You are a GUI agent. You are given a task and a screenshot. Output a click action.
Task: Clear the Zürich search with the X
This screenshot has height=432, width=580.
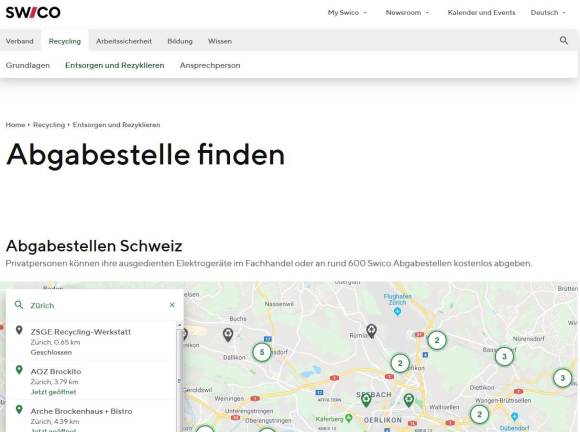click(x=172, y=305)
